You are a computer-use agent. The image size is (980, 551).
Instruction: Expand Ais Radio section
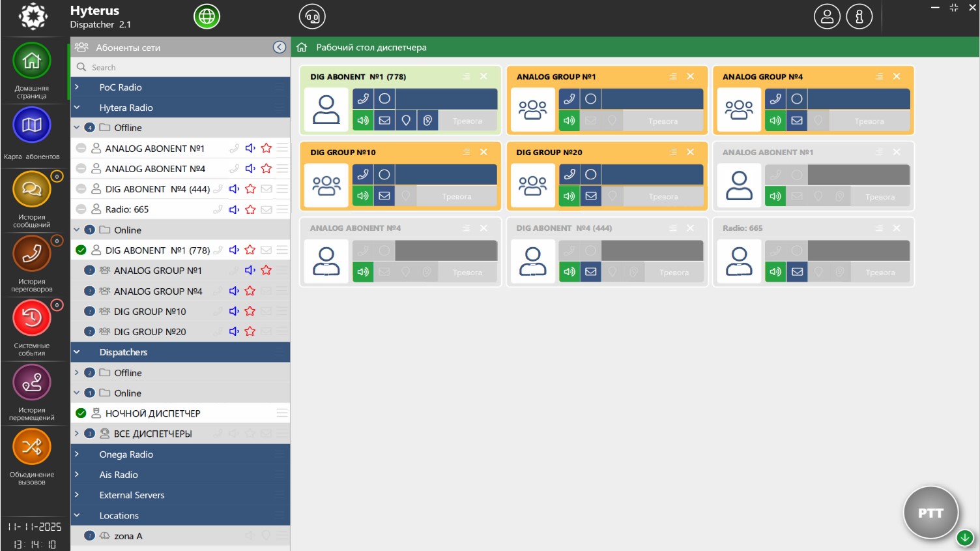coord(77,475)
